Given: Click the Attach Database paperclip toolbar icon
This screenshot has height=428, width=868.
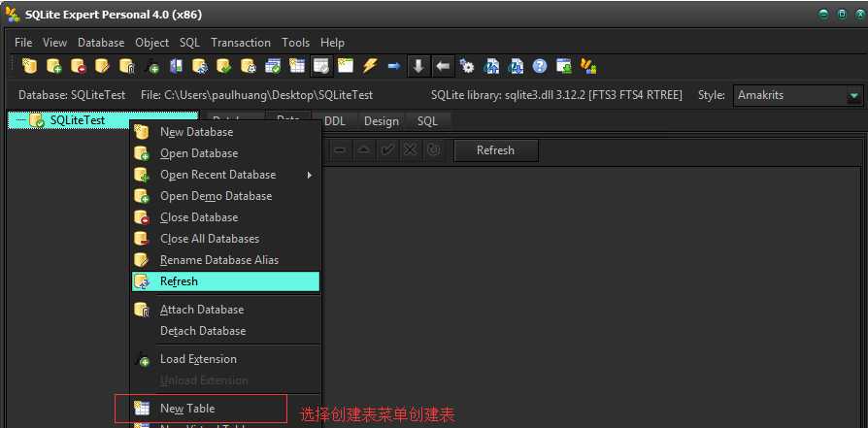Looking at the screenshot, I should (x=127, y=66).
